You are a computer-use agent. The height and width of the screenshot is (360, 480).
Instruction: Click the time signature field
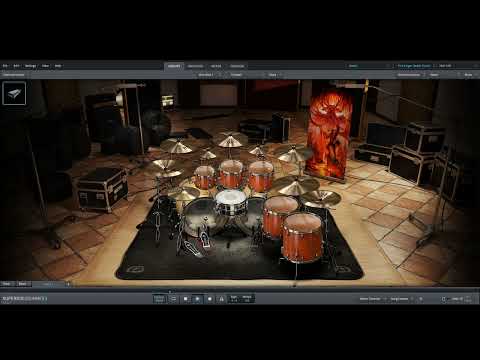(234, 299)
